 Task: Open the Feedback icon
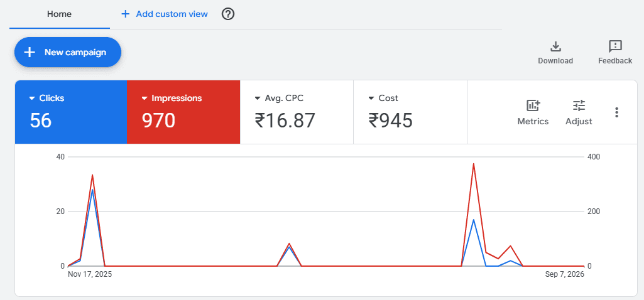tap(615, 47)
